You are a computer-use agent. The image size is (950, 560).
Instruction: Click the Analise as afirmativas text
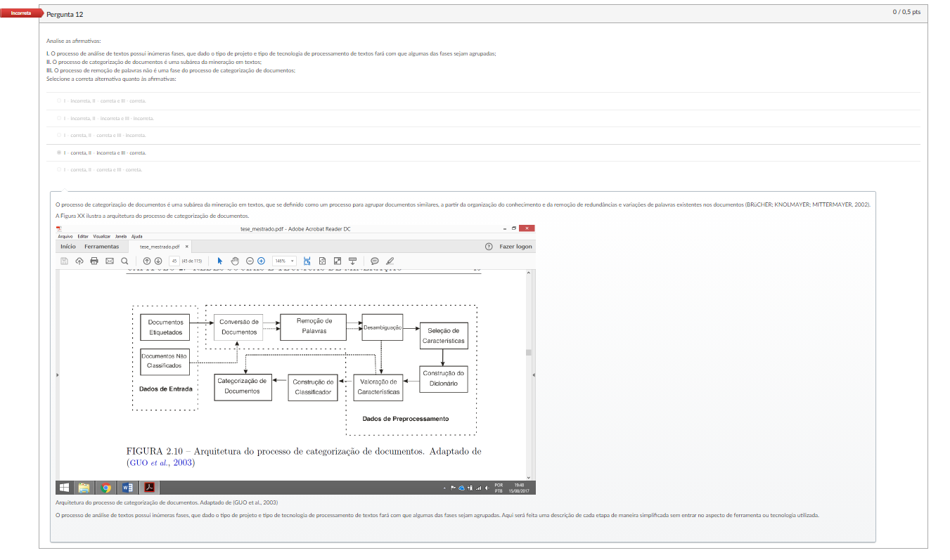pyautogui.click(x=74, y=41)
